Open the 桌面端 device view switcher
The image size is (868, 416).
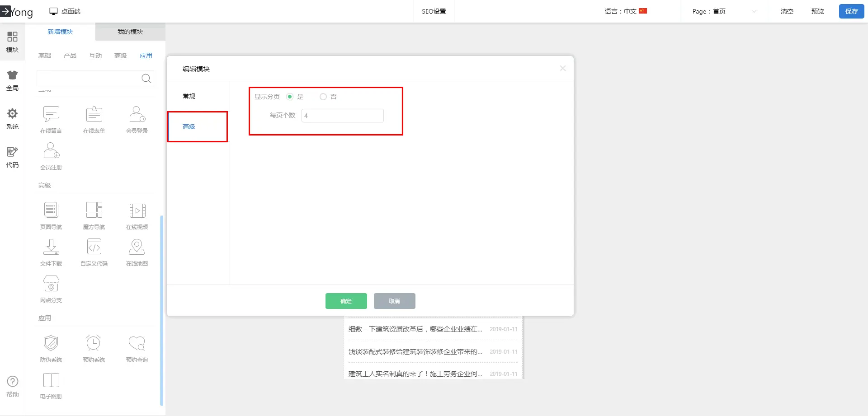click(x=65, y=11)
